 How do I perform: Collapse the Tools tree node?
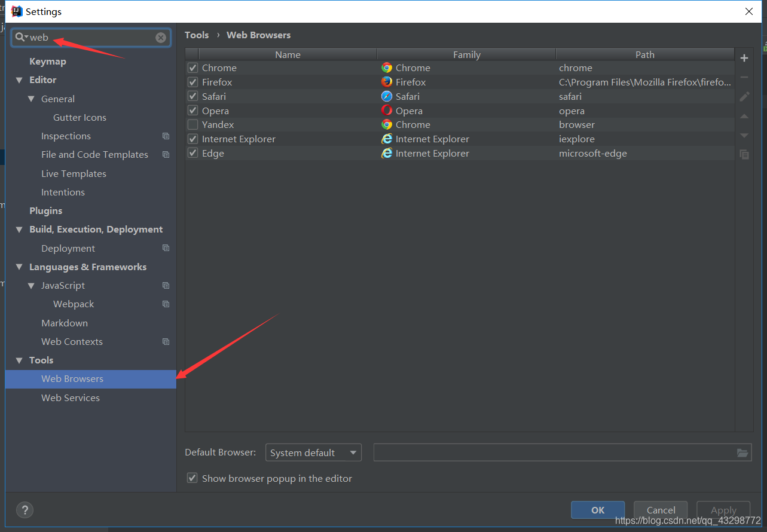click(19, 360)
